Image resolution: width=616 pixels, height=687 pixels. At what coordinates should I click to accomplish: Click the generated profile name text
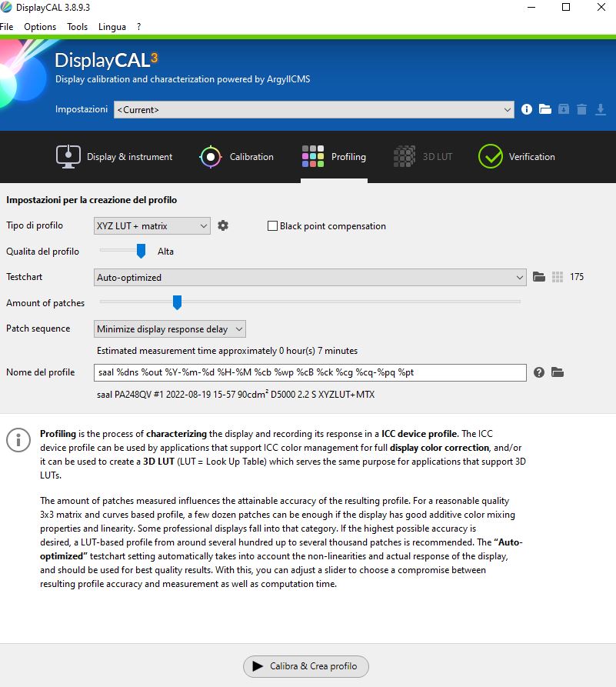pyautogui.click(x=235, y=395)
